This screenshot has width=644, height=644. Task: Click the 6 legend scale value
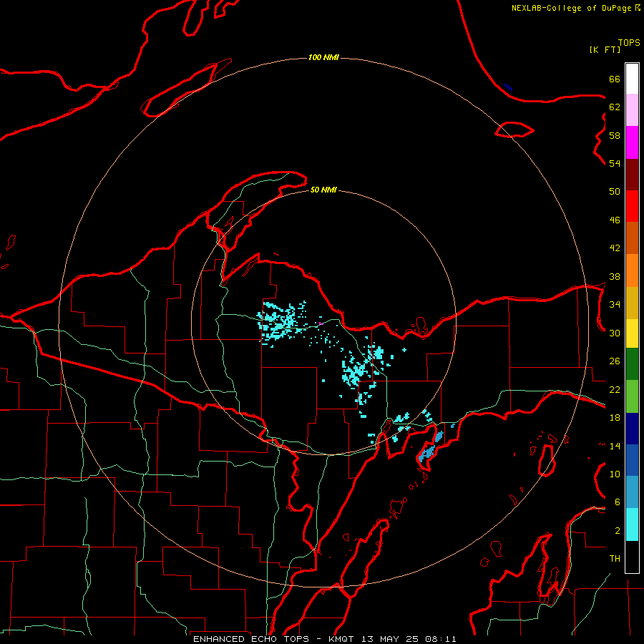tap(618, 502)
